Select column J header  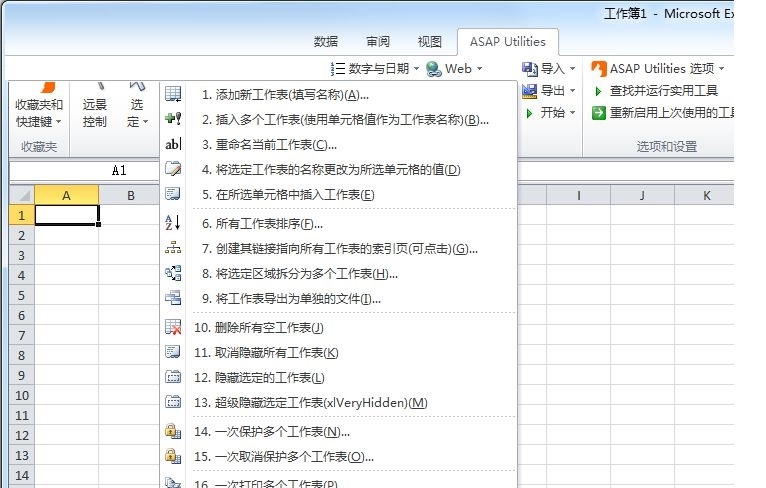point(642,195)
